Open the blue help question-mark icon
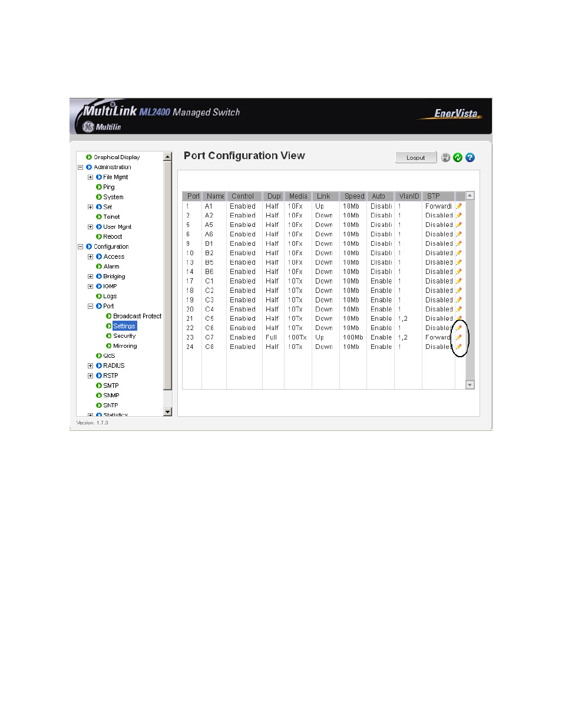Viewport: 562px width, 728px height. [470, 157]
